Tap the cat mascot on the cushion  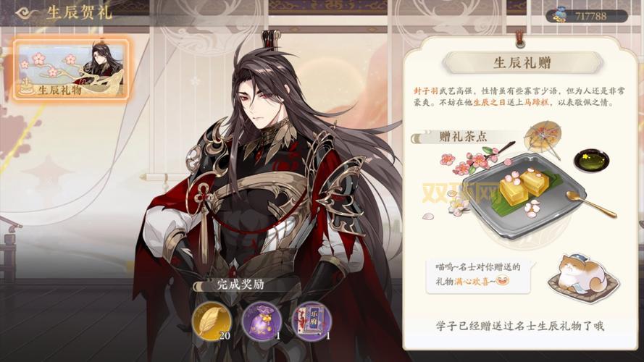click(x=584, y=274)
